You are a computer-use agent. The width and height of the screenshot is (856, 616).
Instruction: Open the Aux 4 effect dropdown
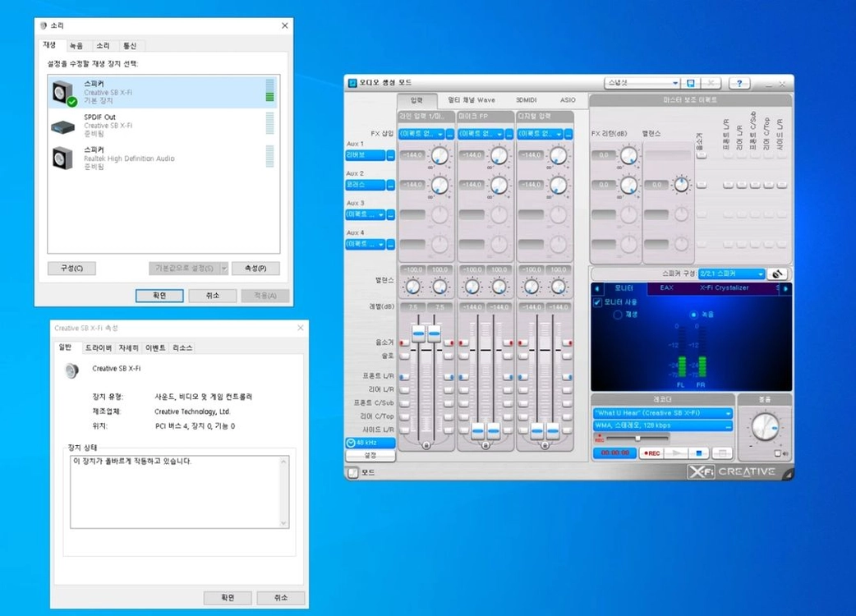tap(366, 245)
